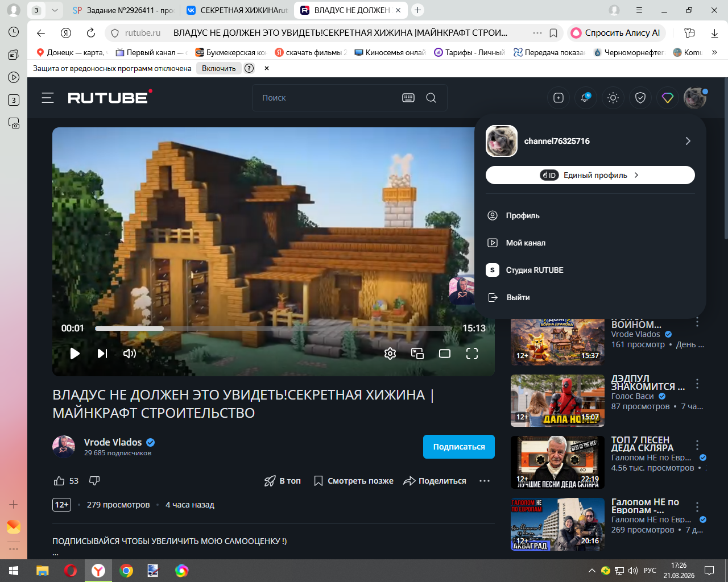Viewport: 728px width, 582px height.
Task: Open the on-screen keyboard in search field
Action: [408, 98]
